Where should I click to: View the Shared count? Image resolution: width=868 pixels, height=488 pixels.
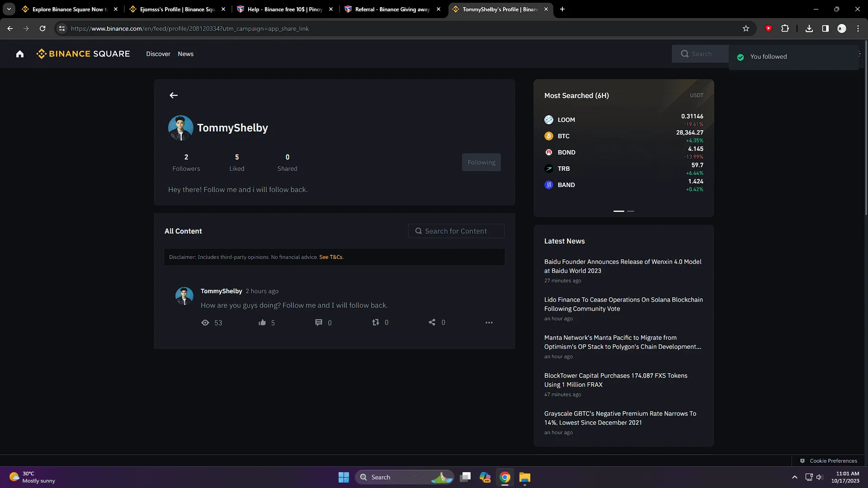288,163
